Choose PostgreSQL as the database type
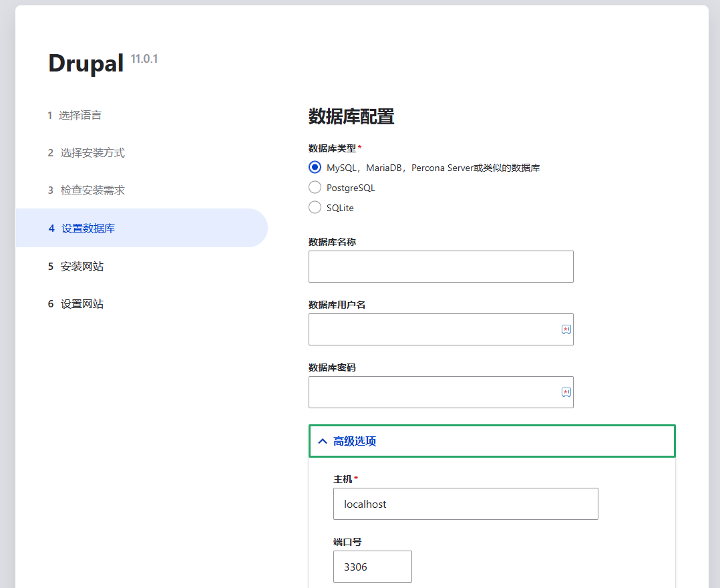The image size is (720, 588). tap(315, 187)
